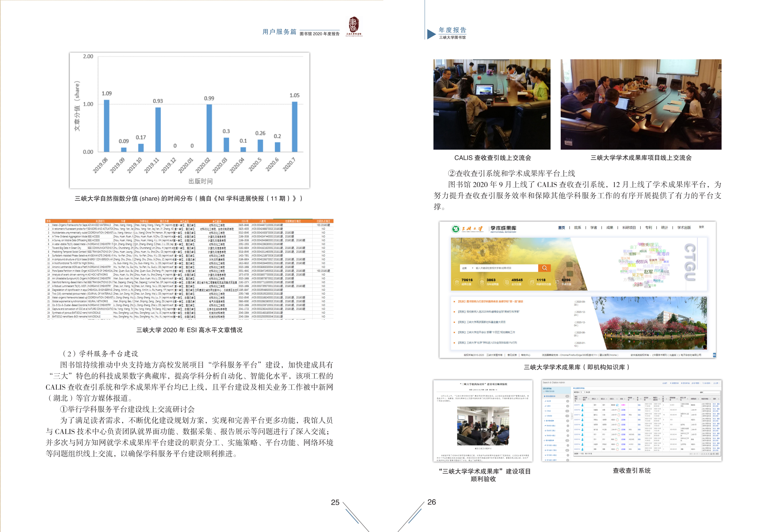Click heading ②查收查引系统和学术成果库平台上线

click(x=512, y=173)
